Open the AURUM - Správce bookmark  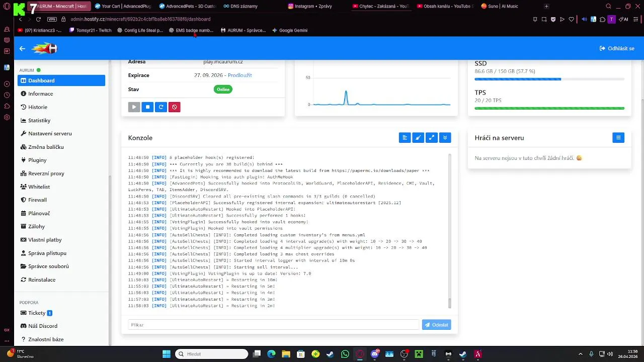pyautogui.click(x=243, y=30)
